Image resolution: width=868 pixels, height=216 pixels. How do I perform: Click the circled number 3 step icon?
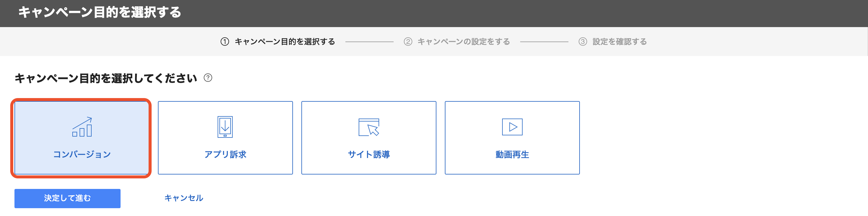click(583, 42)
